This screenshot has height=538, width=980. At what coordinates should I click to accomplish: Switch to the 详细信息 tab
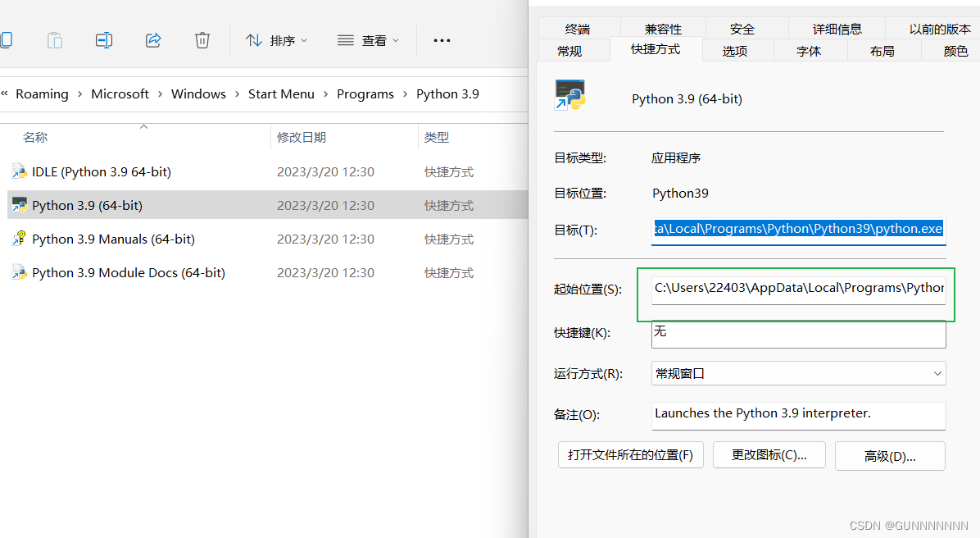click(837, 29)
